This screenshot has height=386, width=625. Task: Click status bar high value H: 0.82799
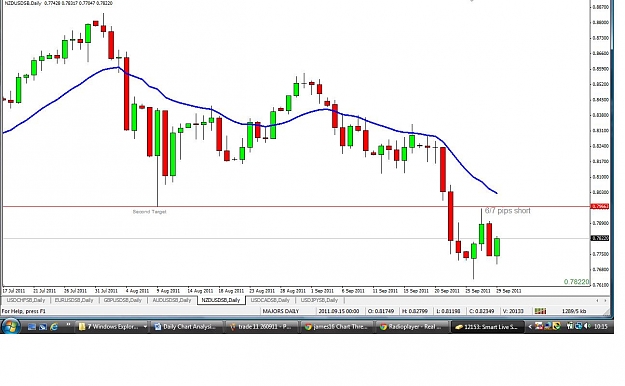pos(415,311)
